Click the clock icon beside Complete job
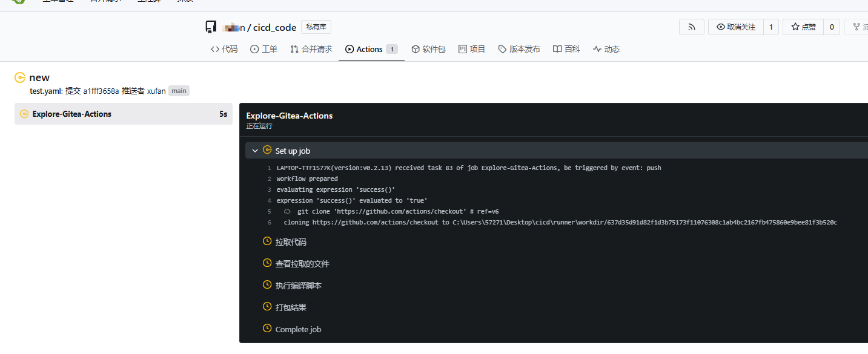 click(267, 328)
